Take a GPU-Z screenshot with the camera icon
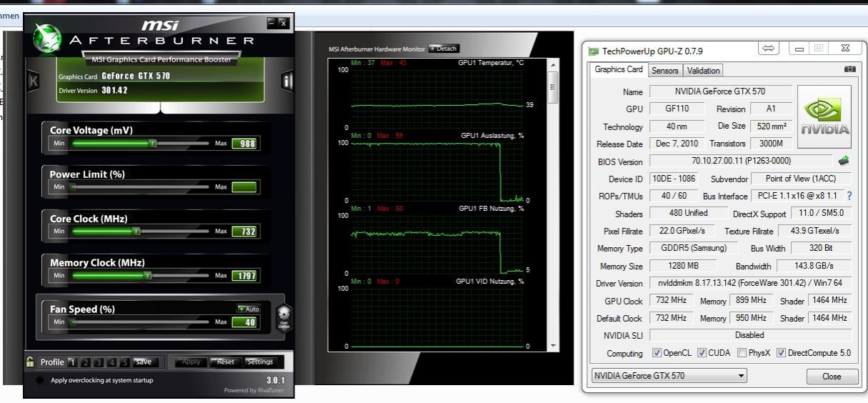The height and width of the screenshot is (403, 868). [849, 69]
